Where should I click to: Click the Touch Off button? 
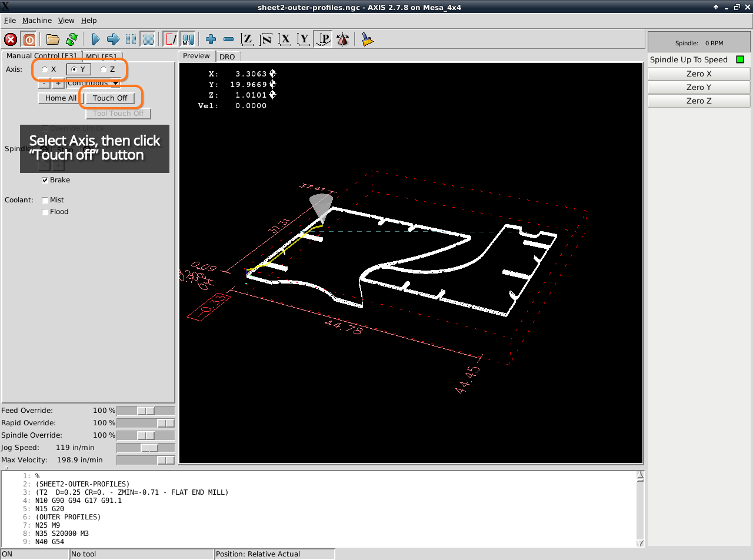click(110, 98)
